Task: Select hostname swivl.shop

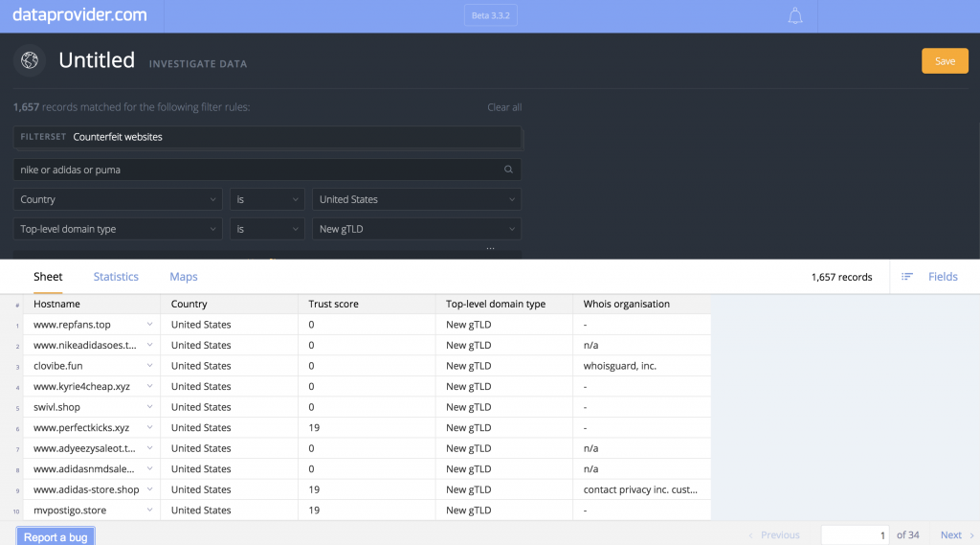Action: pyautogui.click(x=56, y=407)
